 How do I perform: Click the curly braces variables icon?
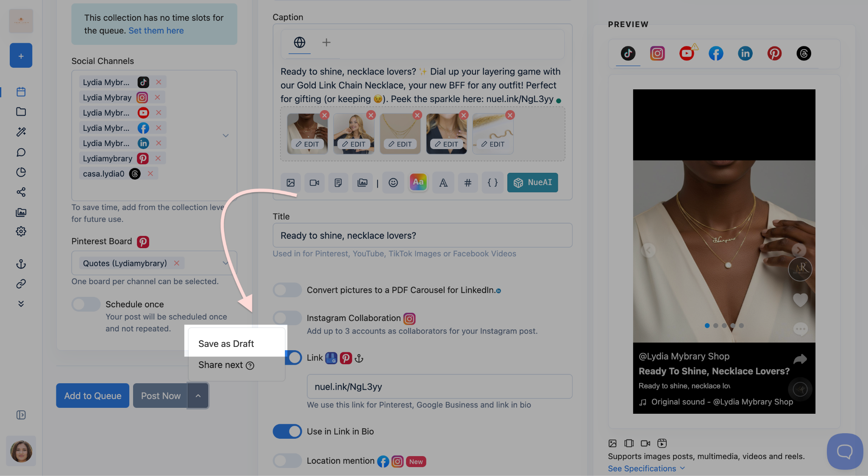click(x=492, y=183)
